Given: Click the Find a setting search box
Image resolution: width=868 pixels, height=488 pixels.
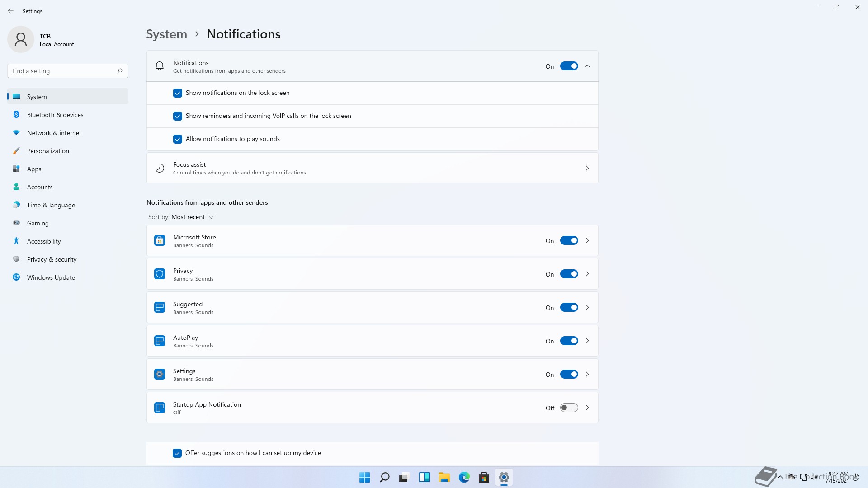Looking at the screenshot, I should pos(62,71).
